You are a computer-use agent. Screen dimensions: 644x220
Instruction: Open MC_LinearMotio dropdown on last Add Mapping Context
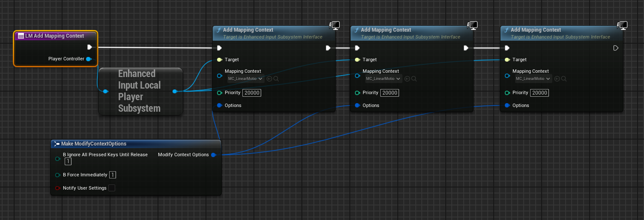tap(533, 79)
